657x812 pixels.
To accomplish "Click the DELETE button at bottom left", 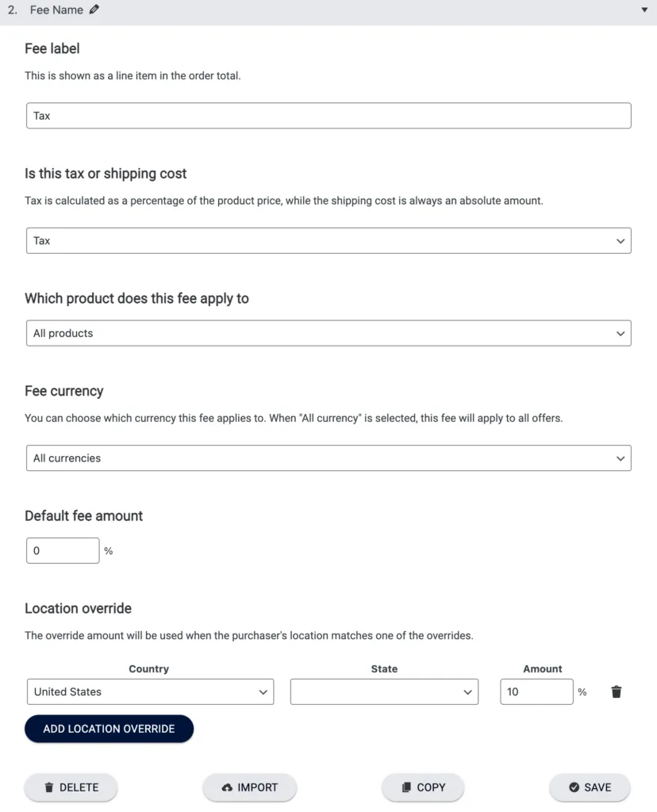I will (x=71, y=787).
